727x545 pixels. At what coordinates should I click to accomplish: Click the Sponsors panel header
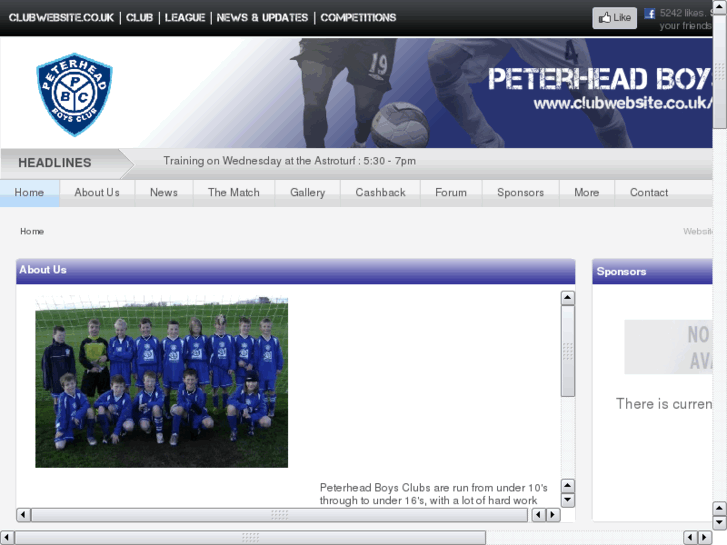tap(652, 271)
